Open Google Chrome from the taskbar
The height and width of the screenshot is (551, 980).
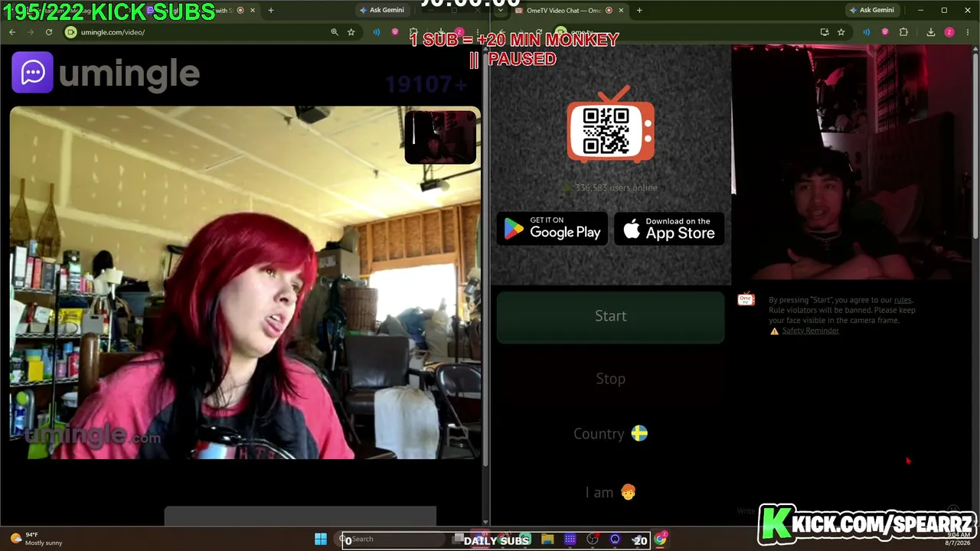[x=660, y=540]
